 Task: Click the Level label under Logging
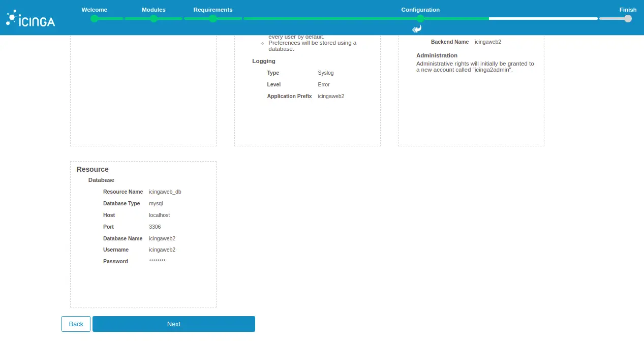coord(274,84)
